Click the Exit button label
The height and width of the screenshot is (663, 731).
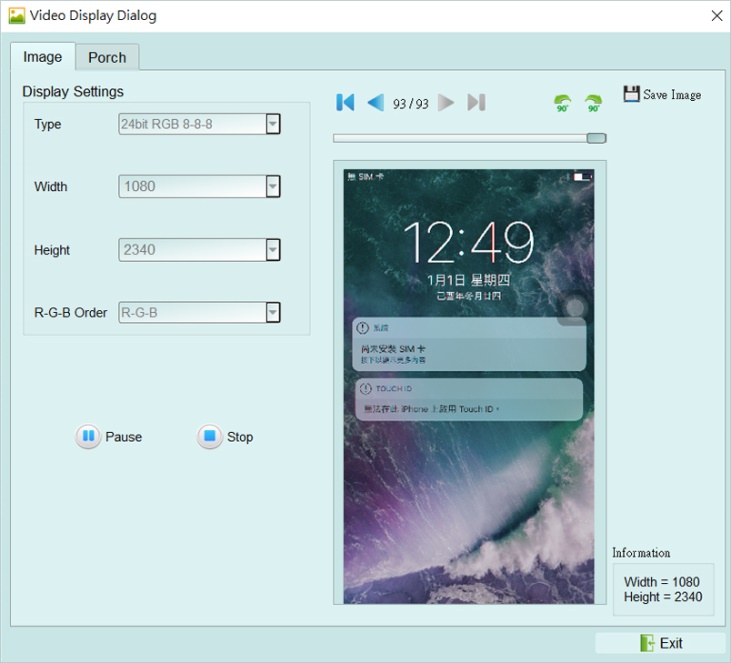point(671,643)
